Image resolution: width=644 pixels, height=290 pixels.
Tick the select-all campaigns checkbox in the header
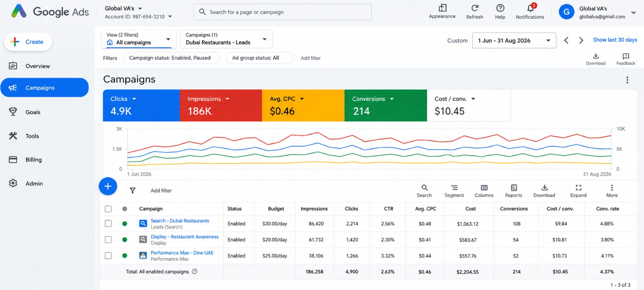click(108, 209)
